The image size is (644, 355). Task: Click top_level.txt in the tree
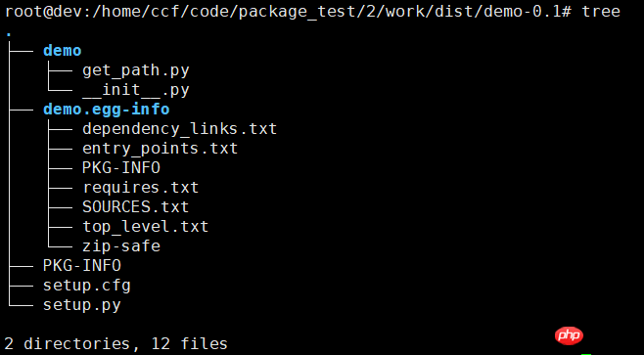tap(146, 227)
